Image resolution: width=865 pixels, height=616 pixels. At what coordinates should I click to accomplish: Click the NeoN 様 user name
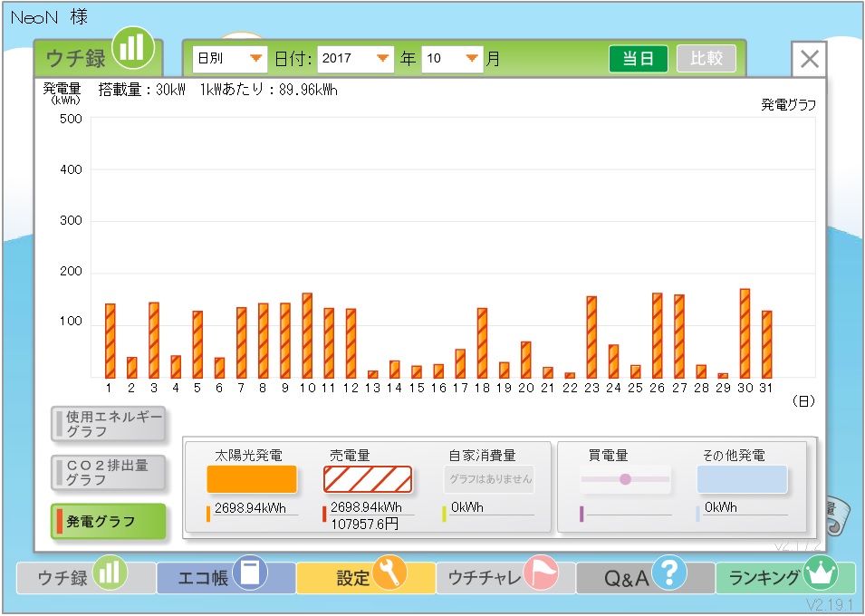click(49, 17)
